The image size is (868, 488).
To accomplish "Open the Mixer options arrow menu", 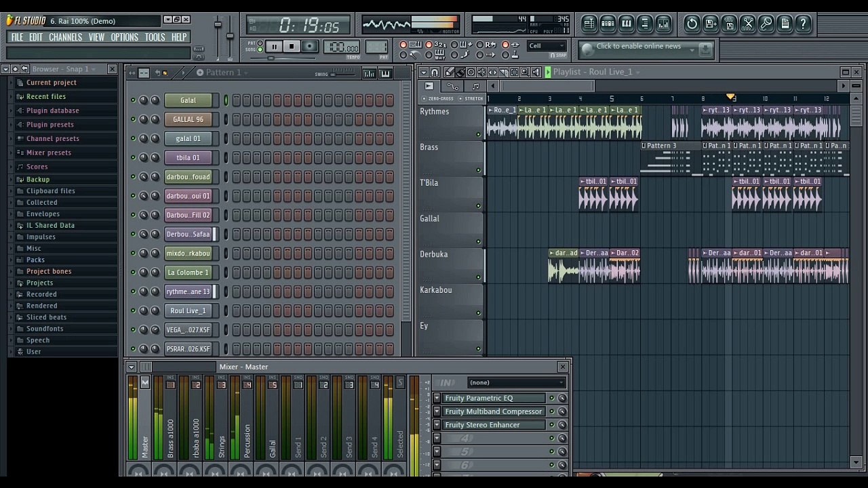I will pyautogui.click(x=130, y=367).
